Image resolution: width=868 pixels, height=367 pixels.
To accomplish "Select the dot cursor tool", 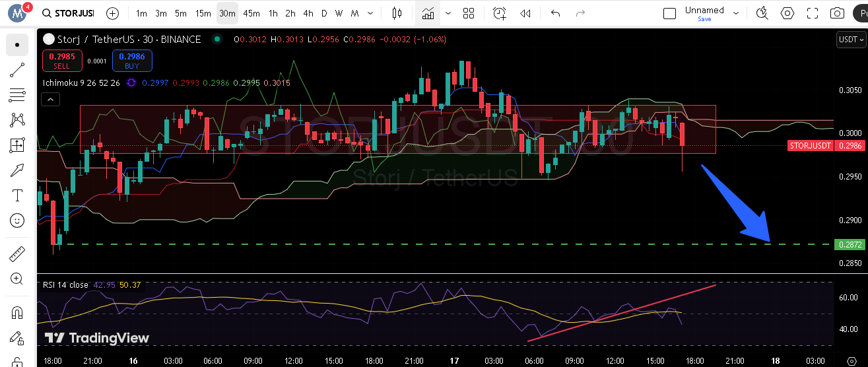I will [17, 45].
